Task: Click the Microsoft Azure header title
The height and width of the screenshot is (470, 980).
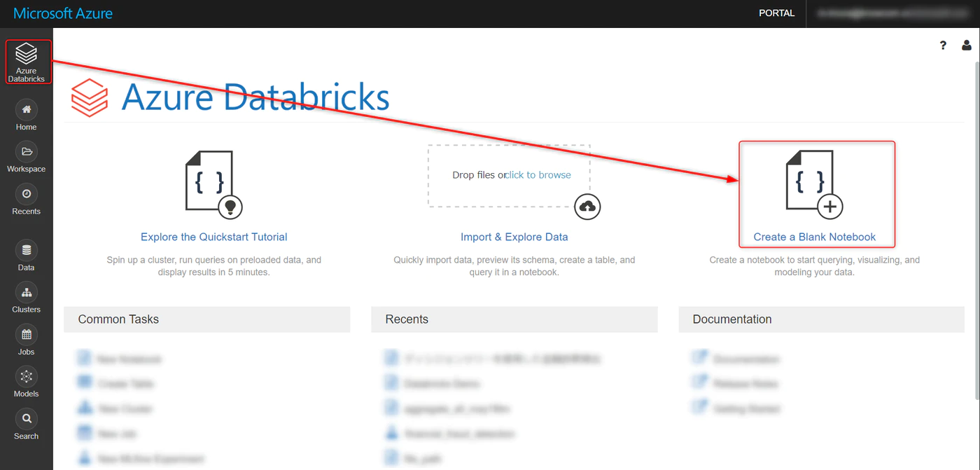Action: click(x=63, y=13)
